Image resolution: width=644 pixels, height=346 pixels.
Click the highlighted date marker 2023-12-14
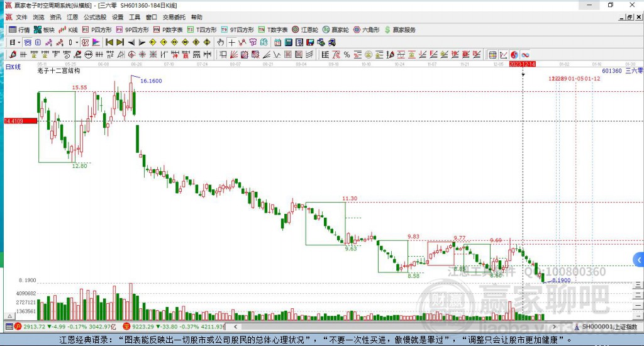[522, 64]
